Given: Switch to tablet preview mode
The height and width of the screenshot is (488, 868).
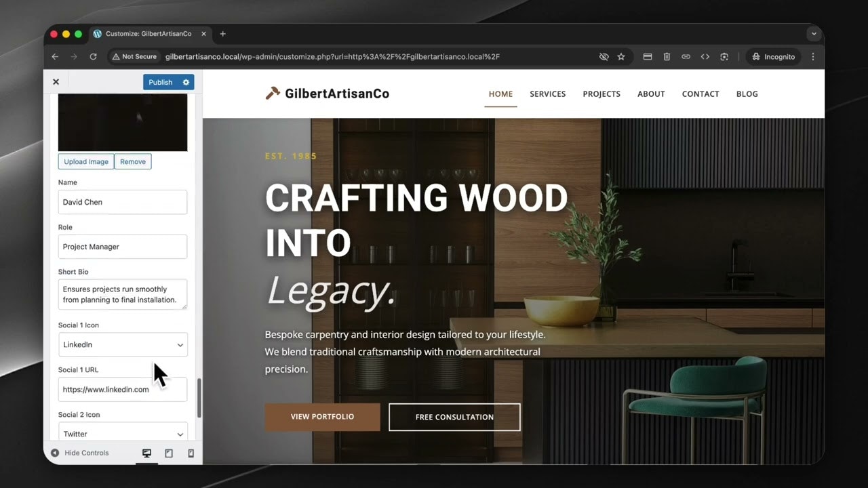Looking at the screenshot, I should point(168,453).
